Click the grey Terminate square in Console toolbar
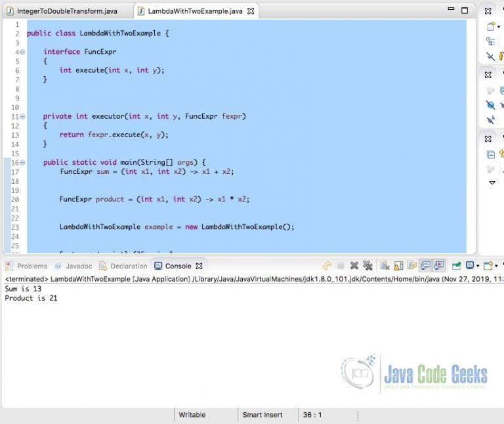 341,266
